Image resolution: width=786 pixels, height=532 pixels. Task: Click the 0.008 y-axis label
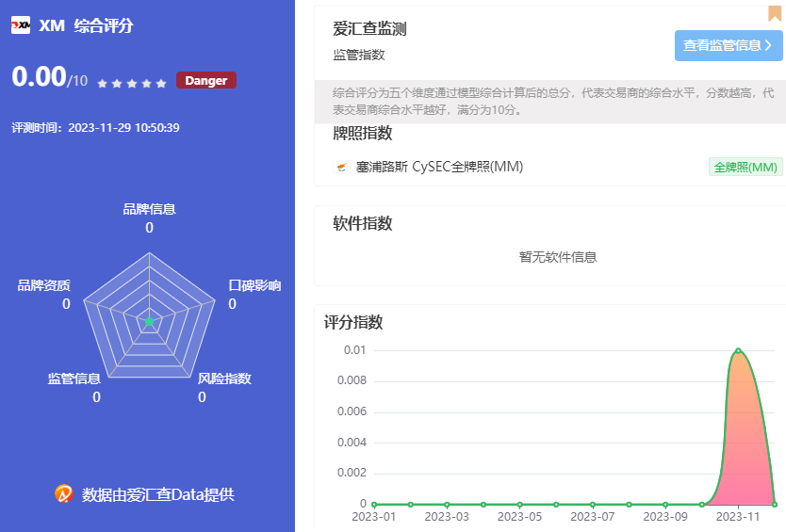352,380
